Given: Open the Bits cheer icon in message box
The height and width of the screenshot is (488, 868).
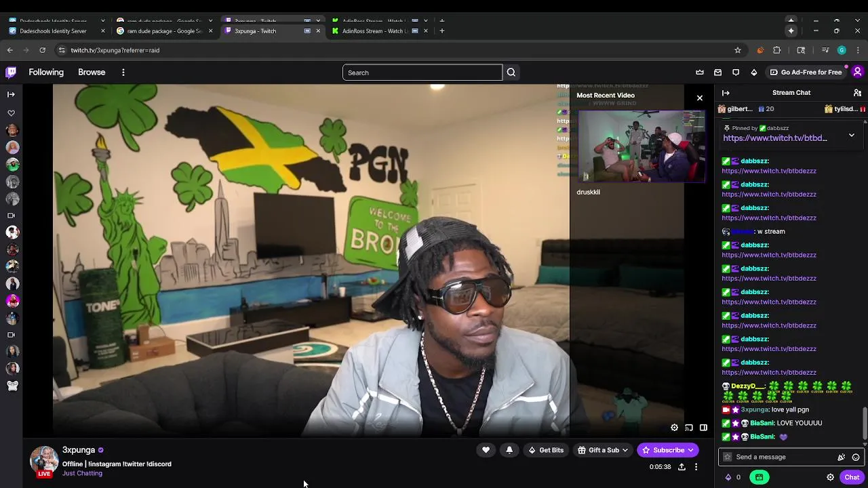Looking at the screenshot, I should (841, 457).
